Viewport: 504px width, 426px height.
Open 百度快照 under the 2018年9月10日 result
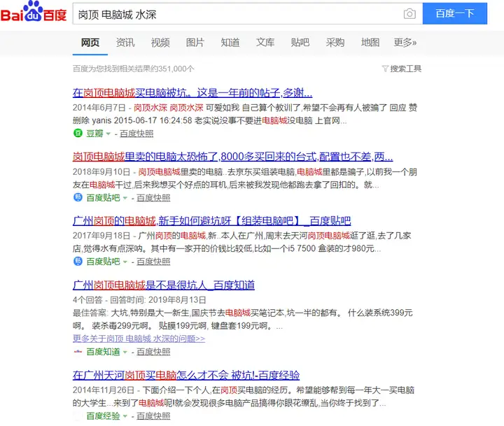pyautogui.click(x=153, y=198)
